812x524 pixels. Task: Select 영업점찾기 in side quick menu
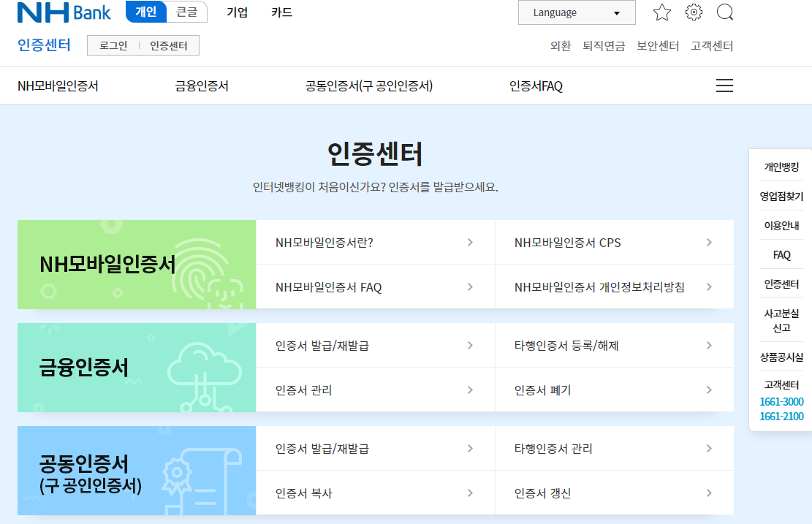point(781,197)
